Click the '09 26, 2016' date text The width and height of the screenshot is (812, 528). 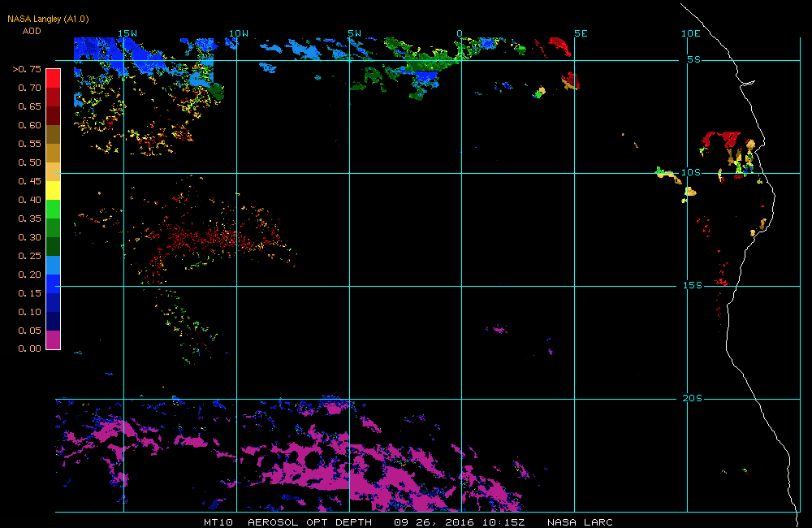(434, 522)
